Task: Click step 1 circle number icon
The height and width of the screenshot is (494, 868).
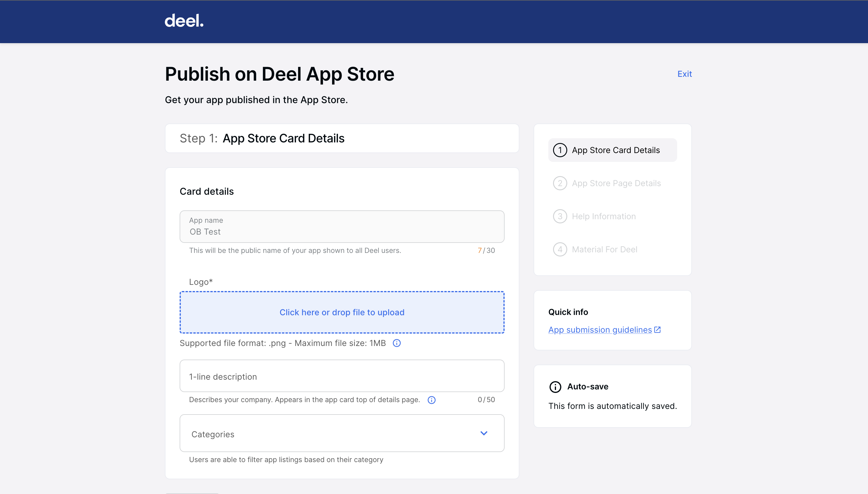Action: tap(560, 150)
